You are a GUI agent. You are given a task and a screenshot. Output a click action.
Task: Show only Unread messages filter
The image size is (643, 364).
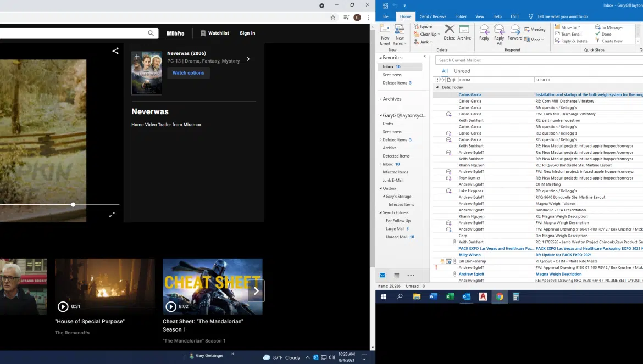click(462, 71)
